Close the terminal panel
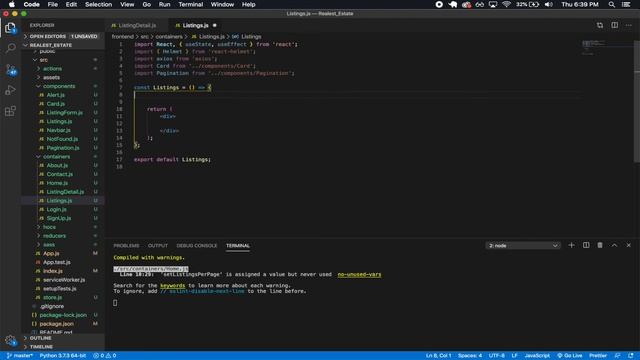 click(629, 245)
